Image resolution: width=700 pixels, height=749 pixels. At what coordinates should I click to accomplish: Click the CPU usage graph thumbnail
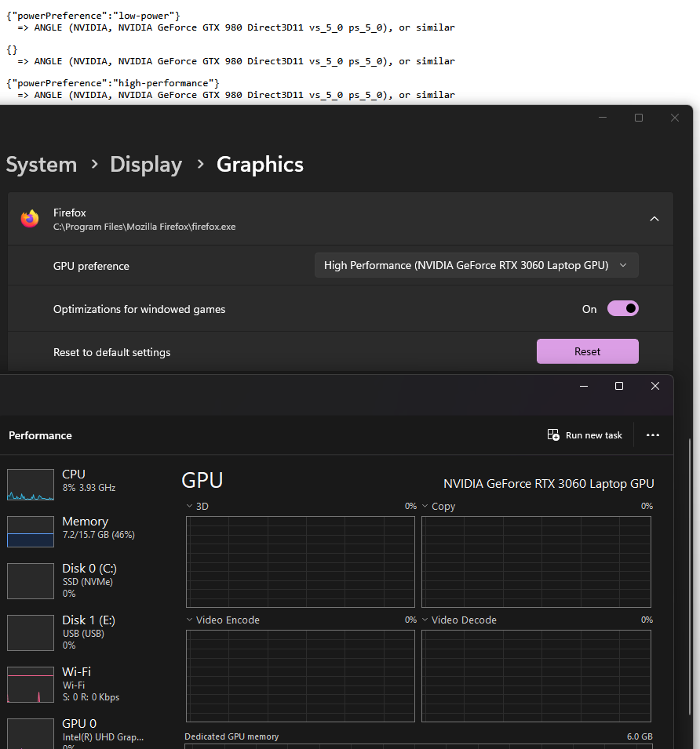(31, 485)
